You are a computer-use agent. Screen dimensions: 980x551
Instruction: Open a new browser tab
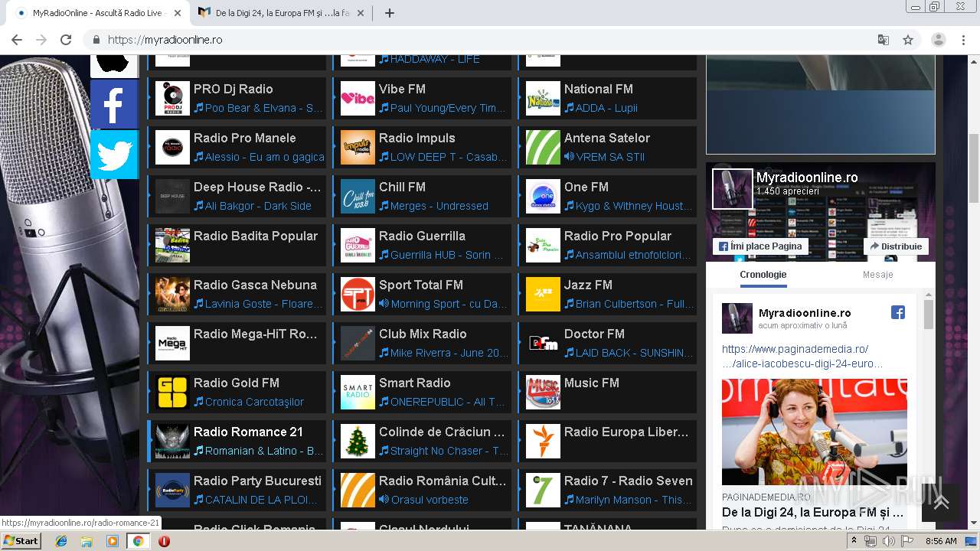(390, 13)
